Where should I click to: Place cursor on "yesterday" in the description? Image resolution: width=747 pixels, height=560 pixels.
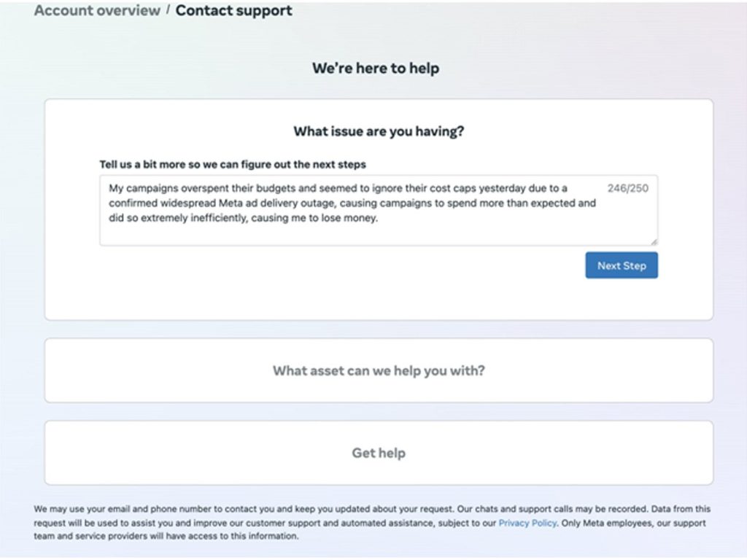click(x=501, y=188)
